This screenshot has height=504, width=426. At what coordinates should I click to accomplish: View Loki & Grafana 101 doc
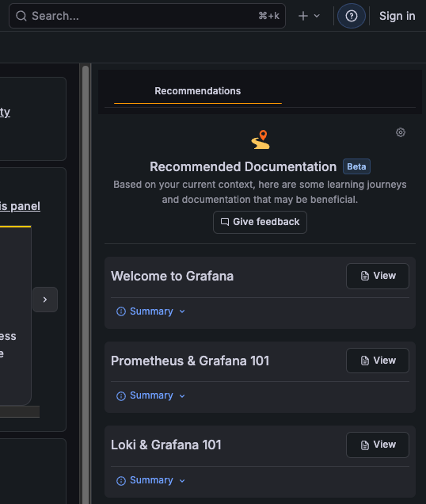[378, 445]
